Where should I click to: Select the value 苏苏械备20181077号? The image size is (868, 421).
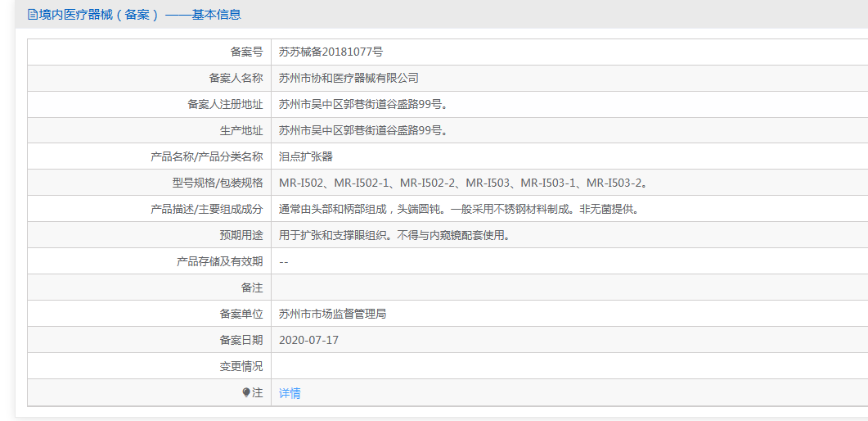(331, 52)
